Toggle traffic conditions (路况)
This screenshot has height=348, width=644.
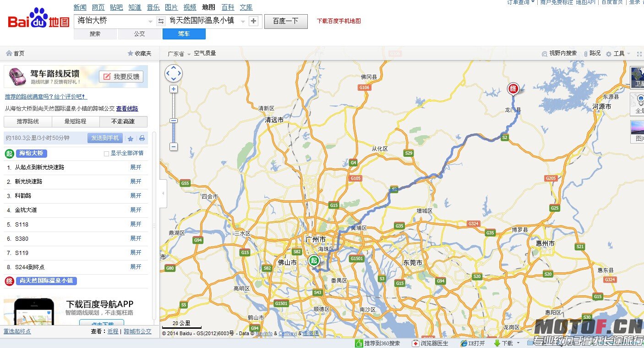pyautogui.click(x=592, y=53)
